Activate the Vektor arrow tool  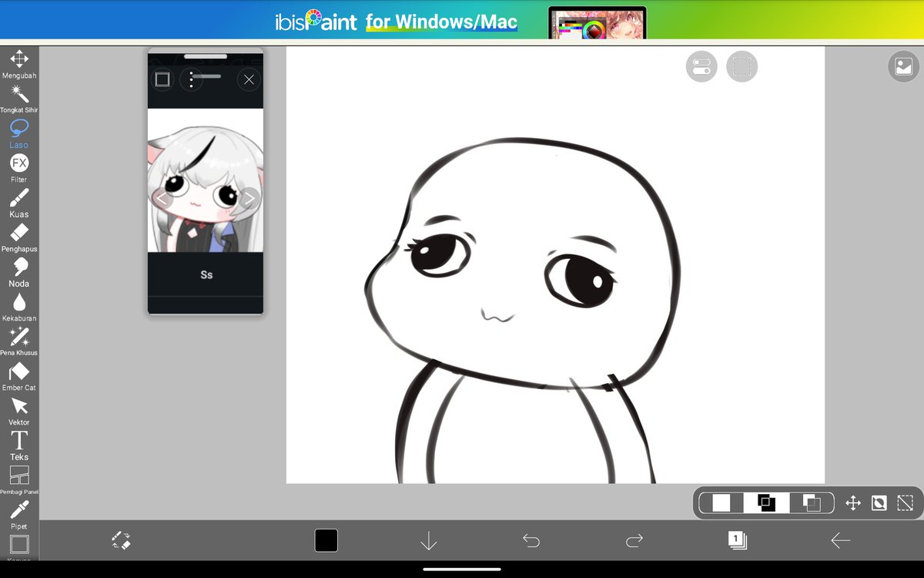click(19, 411)
